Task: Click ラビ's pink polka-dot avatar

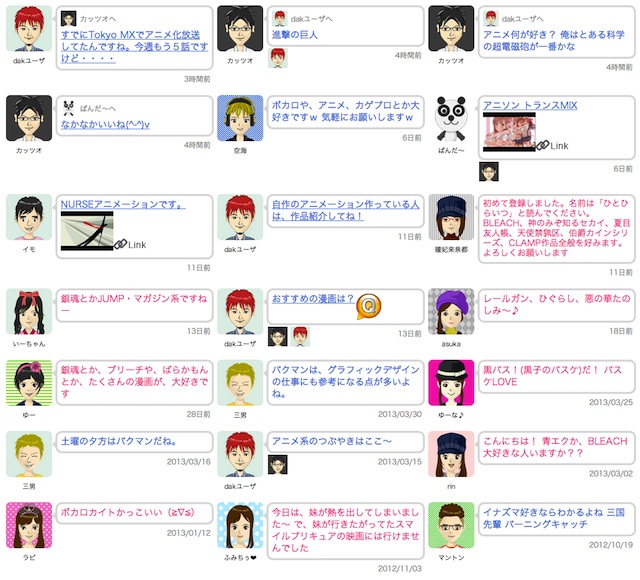Action: pos(29,525)
